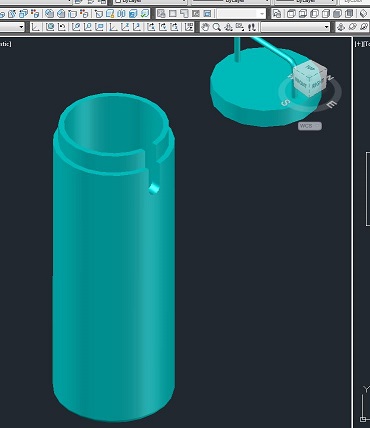This screenshot has width=370, height=428.
Task: Click the viewport label in top-left corner
Action: (5, 44)
